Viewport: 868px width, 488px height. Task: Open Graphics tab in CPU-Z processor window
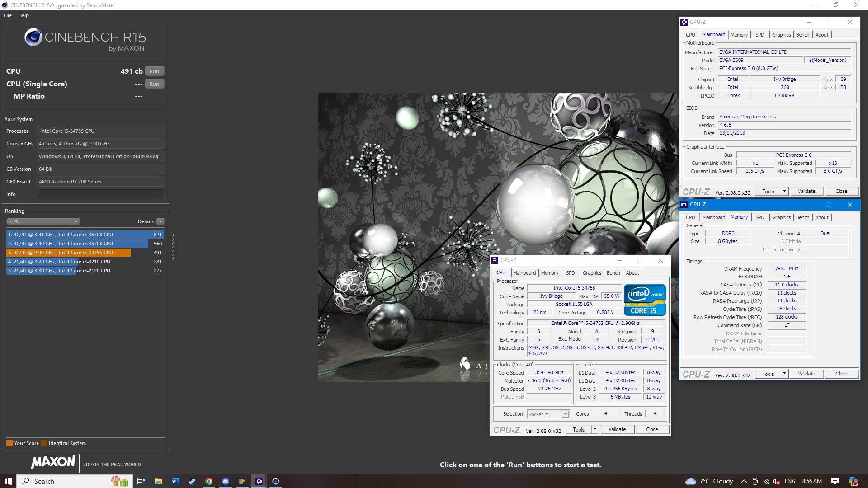(592, 273)
